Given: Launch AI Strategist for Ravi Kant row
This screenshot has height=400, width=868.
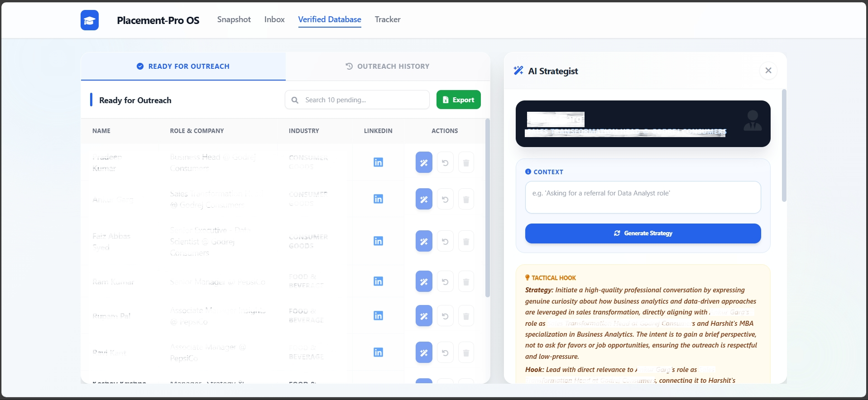Looking at the screenshot, I should click(424, 352).
